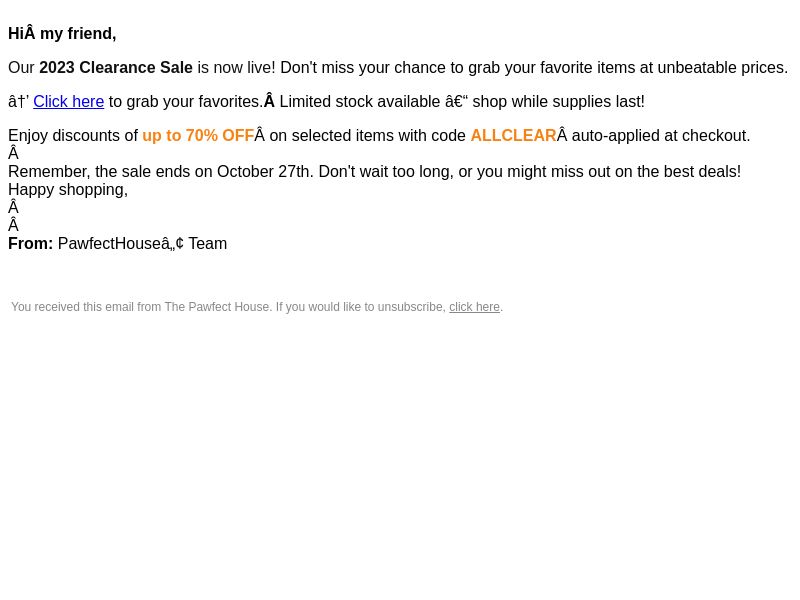Click 'Enjoy discounts of' text
This screenshot has width=800, height=600.
tap(73, 136)
